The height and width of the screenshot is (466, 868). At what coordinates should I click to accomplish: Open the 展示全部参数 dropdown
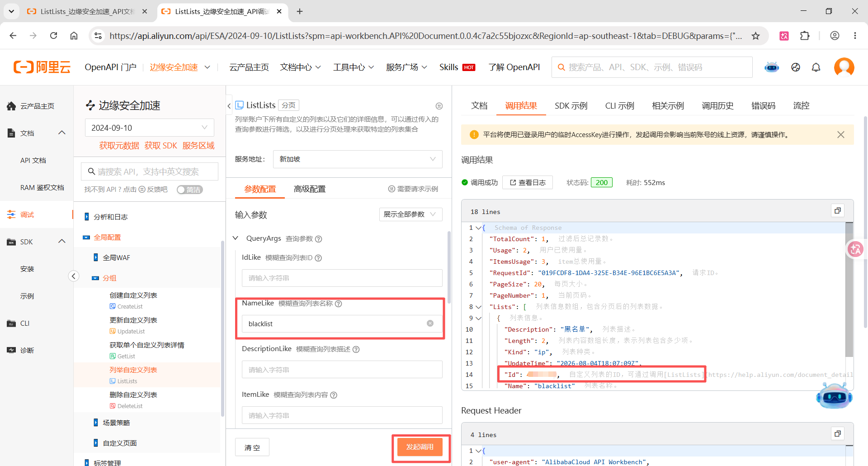point(410,214)
